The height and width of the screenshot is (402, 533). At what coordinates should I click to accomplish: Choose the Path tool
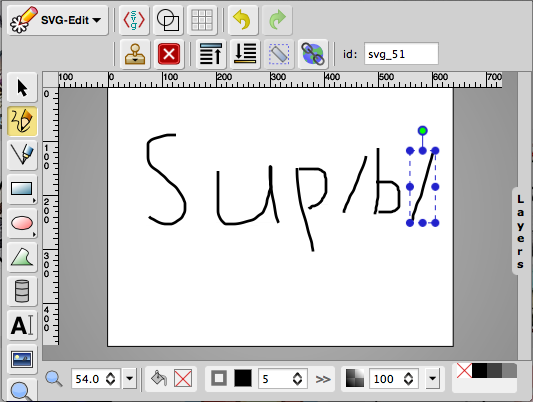[22, 257]
